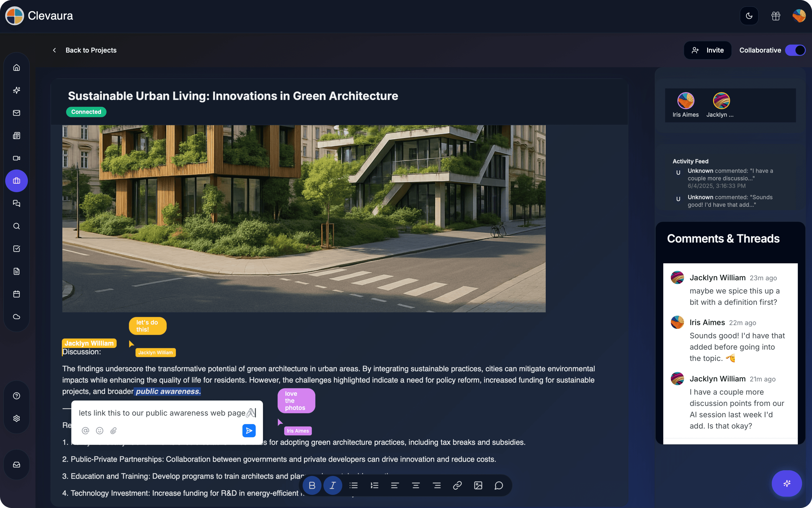This screenshot has width=812, height=508.
Task: Disable the Collaborative switch
Action: pyautogui.click(x=795, y=50)
